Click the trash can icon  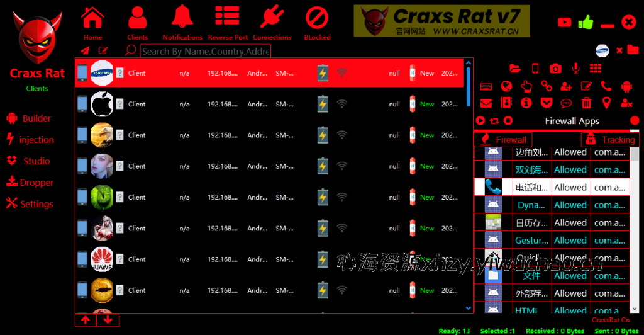(x=587, y=103)
